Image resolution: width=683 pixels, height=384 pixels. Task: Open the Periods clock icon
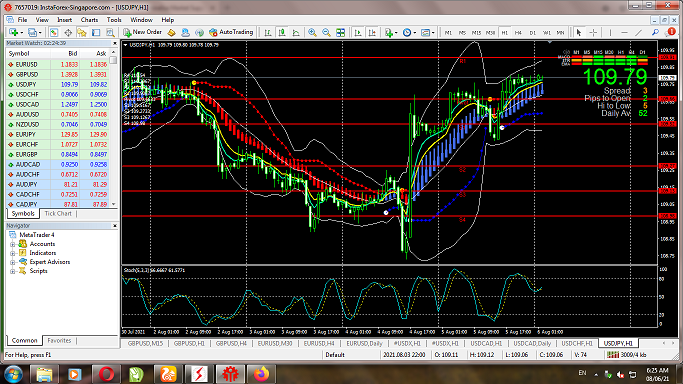407,33
